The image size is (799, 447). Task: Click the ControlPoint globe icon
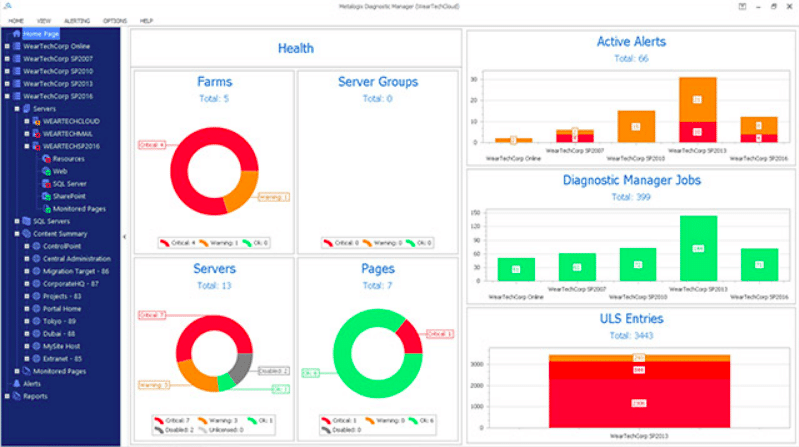(37, 246)
